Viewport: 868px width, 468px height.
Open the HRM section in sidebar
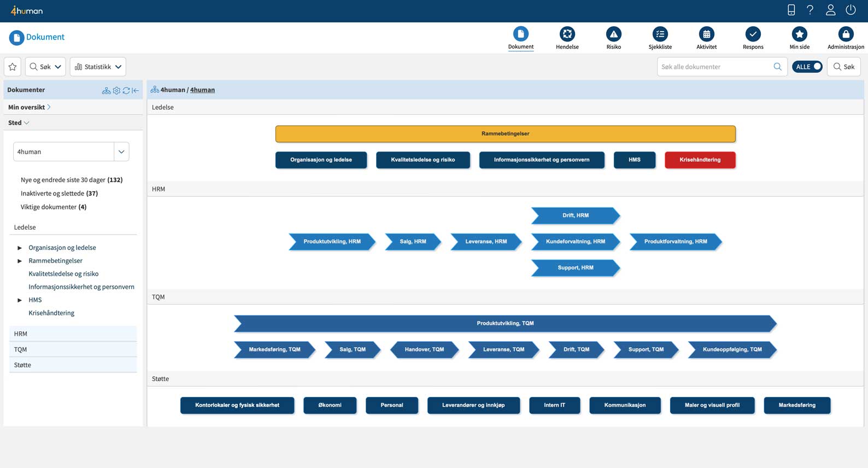click(73, 334)
